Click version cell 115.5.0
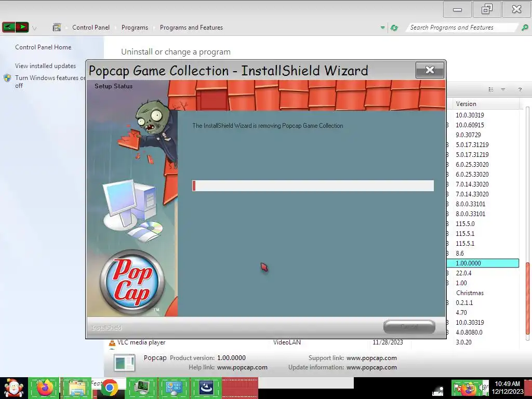Viewport: 532px width, 399px height. pyautogui.click(x=465, y=223)
